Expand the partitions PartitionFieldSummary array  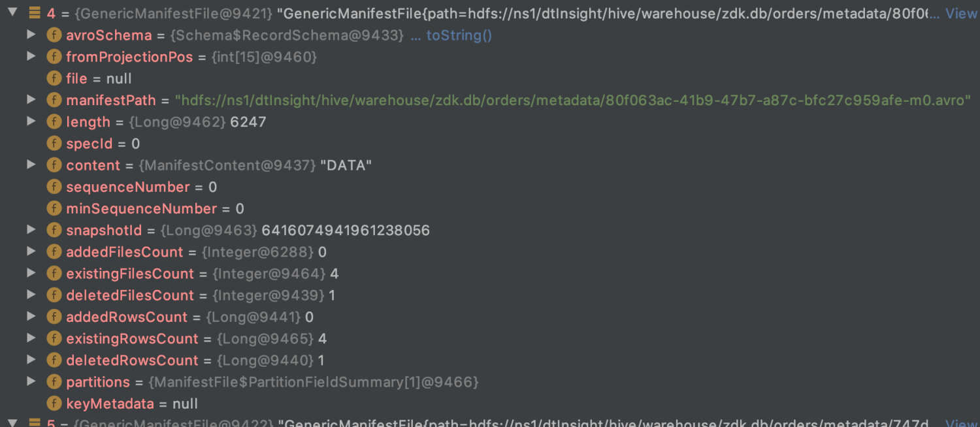31,381
